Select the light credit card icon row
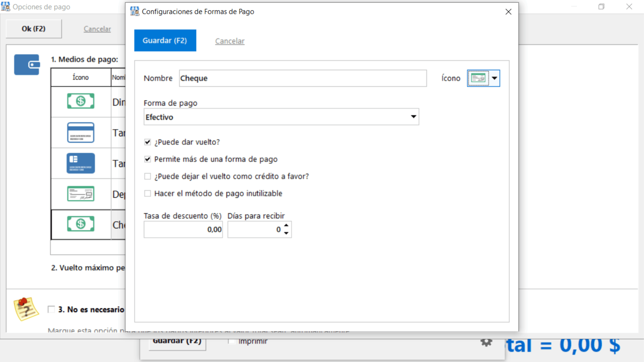 coord(80,133)
